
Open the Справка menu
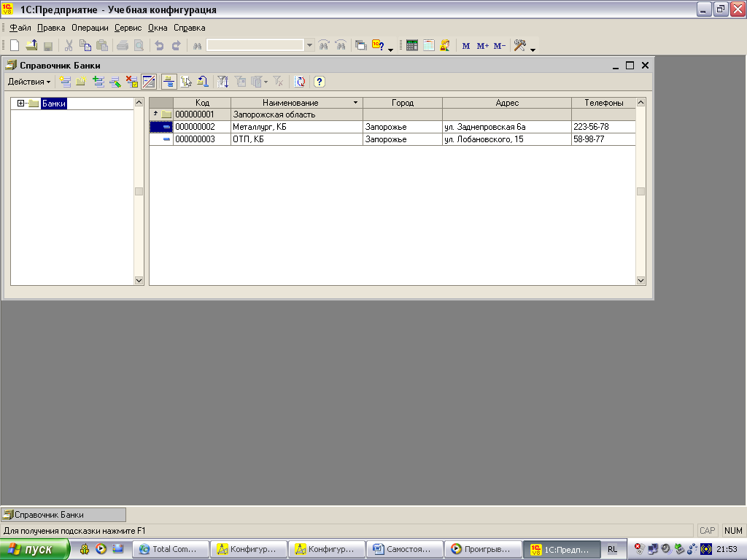click(x=189, y=28)
